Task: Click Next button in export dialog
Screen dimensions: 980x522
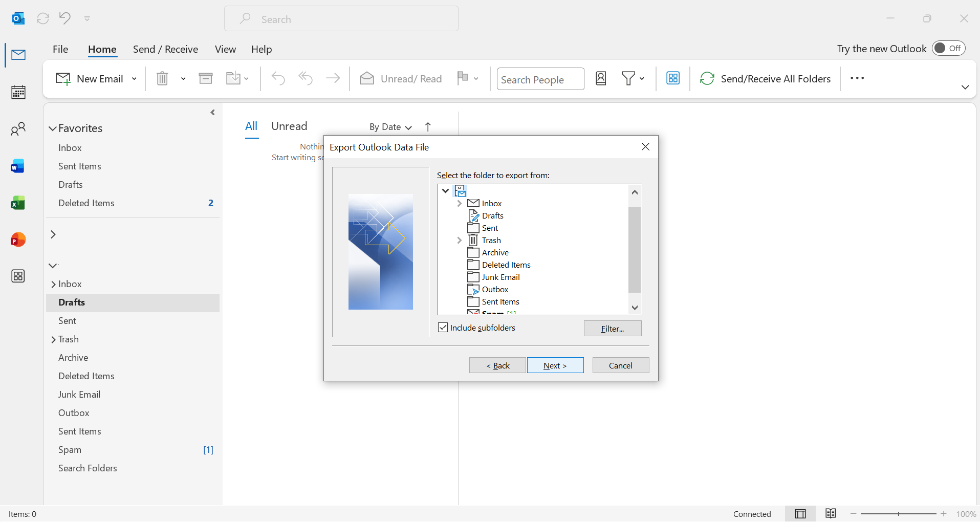Action: tap(555, 365)
